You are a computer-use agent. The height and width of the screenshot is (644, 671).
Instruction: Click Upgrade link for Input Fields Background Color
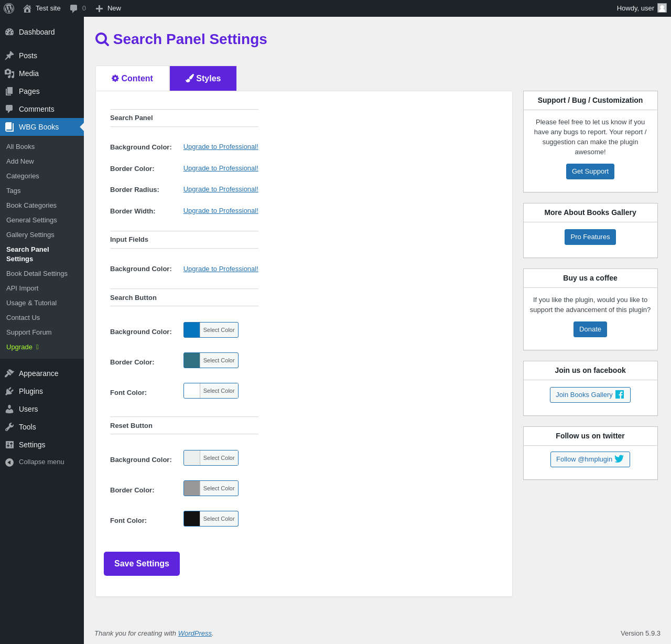tap(221, 269)
